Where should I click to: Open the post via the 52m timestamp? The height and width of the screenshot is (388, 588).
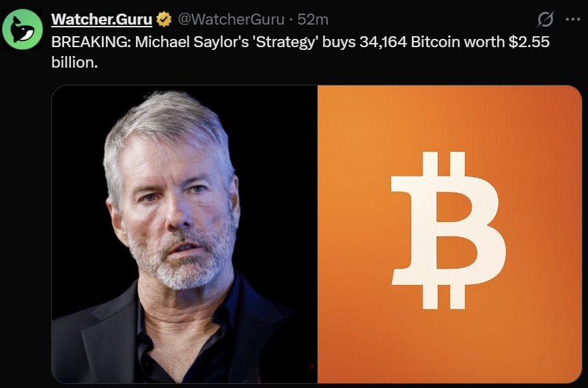pos(313,19)
